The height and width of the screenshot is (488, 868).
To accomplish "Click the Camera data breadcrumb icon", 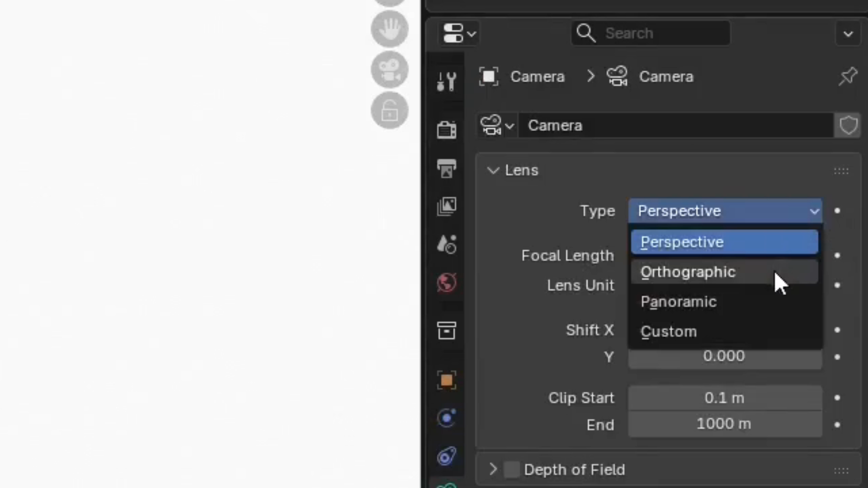I will coord(617,76).
